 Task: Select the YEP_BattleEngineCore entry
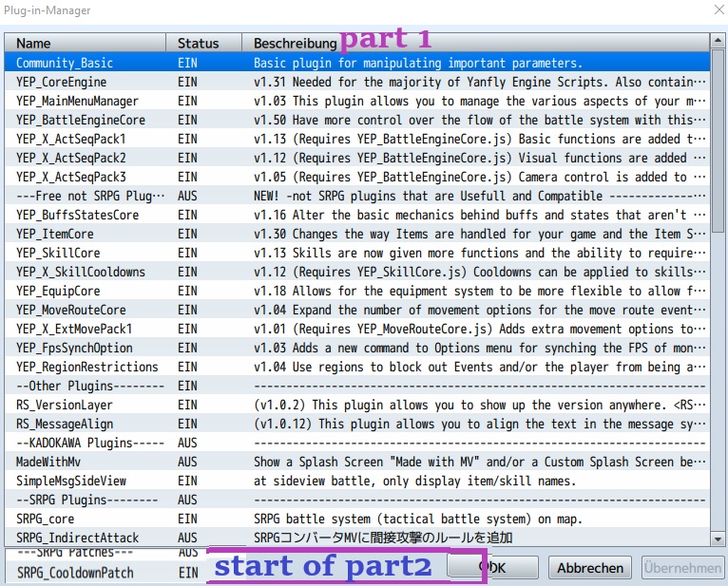pos(357,120)
